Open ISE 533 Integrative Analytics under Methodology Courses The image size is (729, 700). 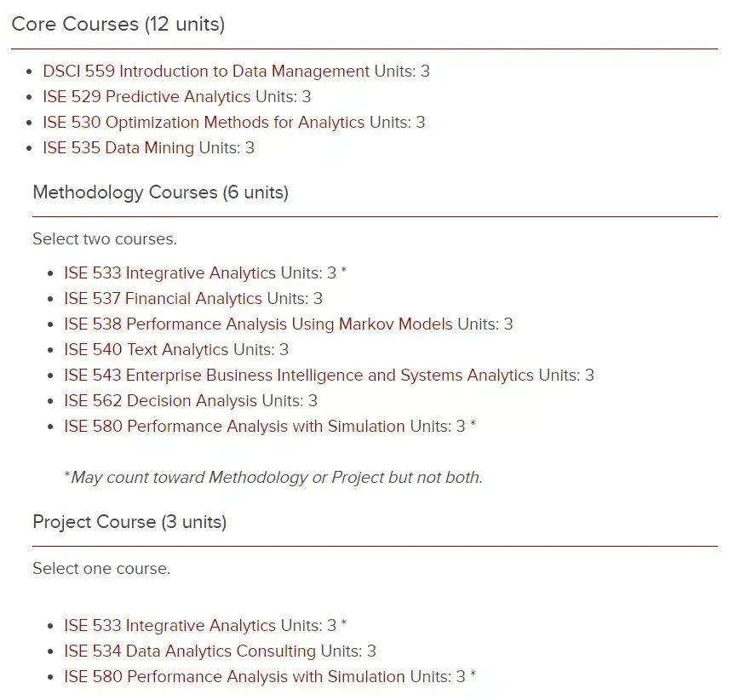tap(170, 273)
